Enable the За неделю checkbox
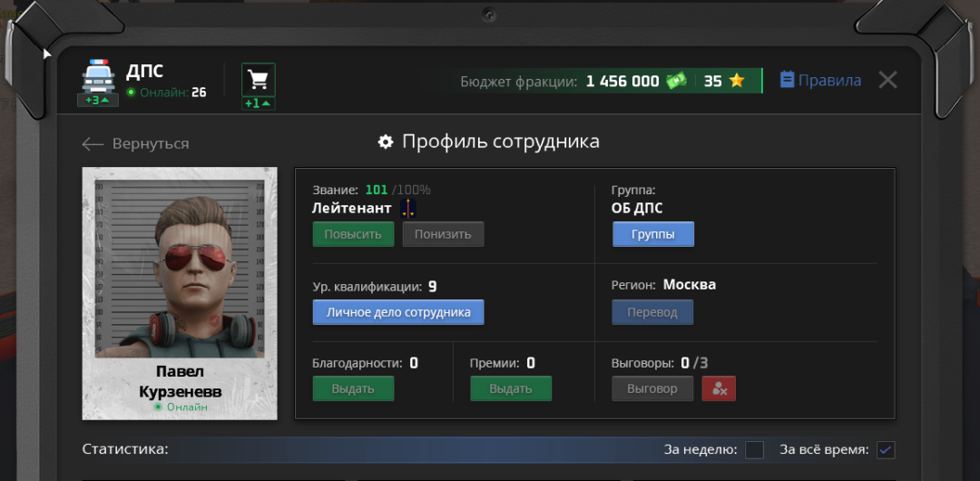Screen dimensions: 980x481 [754, 450]
